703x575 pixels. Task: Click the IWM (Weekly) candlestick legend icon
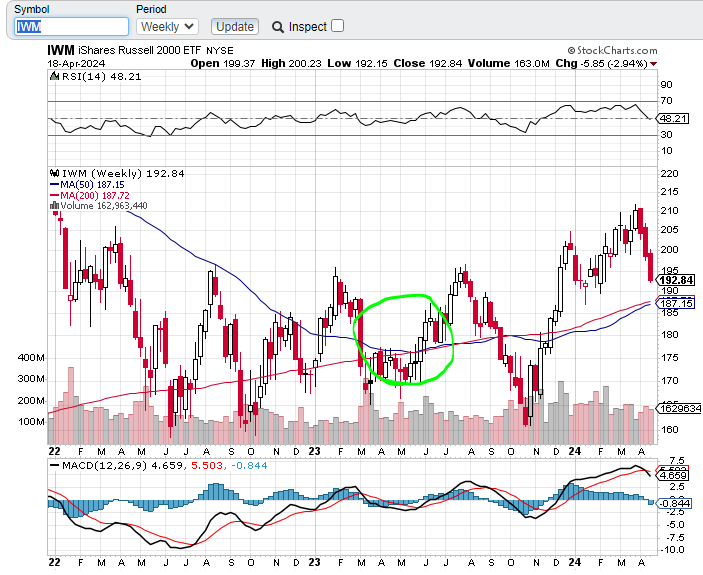pyautogui.click(x=55, y=173)
